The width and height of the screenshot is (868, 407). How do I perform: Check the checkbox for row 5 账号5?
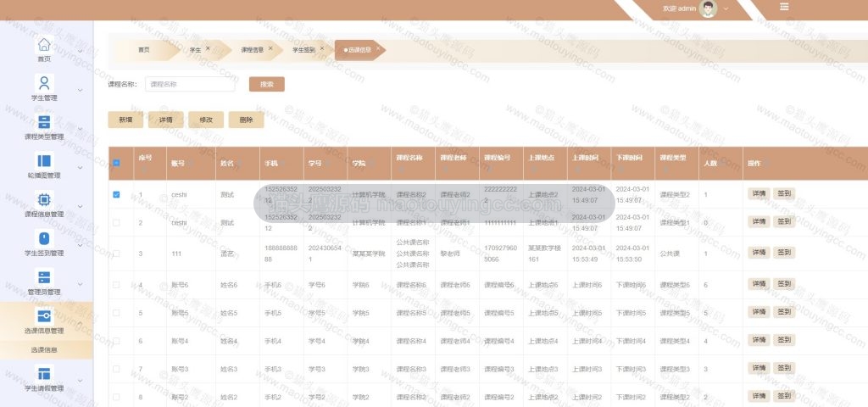click(x=116, y=313)
